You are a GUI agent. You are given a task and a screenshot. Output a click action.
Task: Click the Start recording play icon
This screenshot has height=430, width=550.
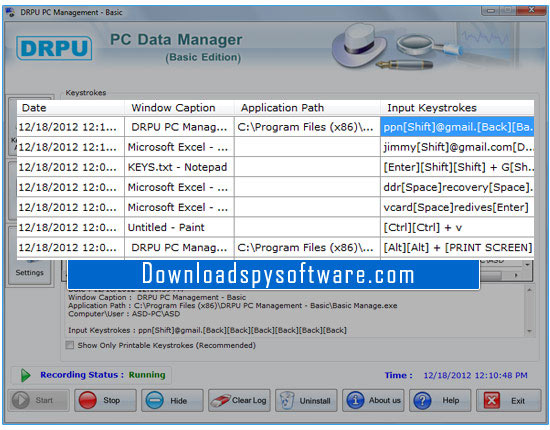[20, 400]
